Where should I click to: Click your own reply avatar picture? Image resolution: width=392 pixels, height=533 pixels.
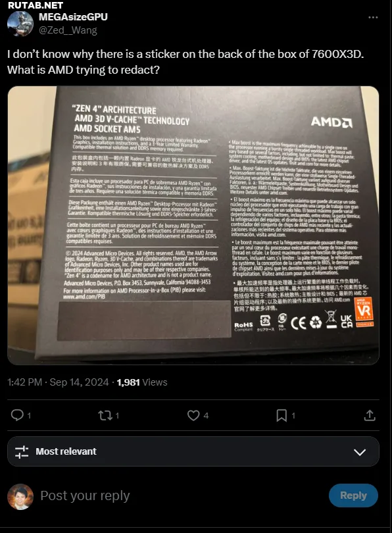[x=20, y=497]
